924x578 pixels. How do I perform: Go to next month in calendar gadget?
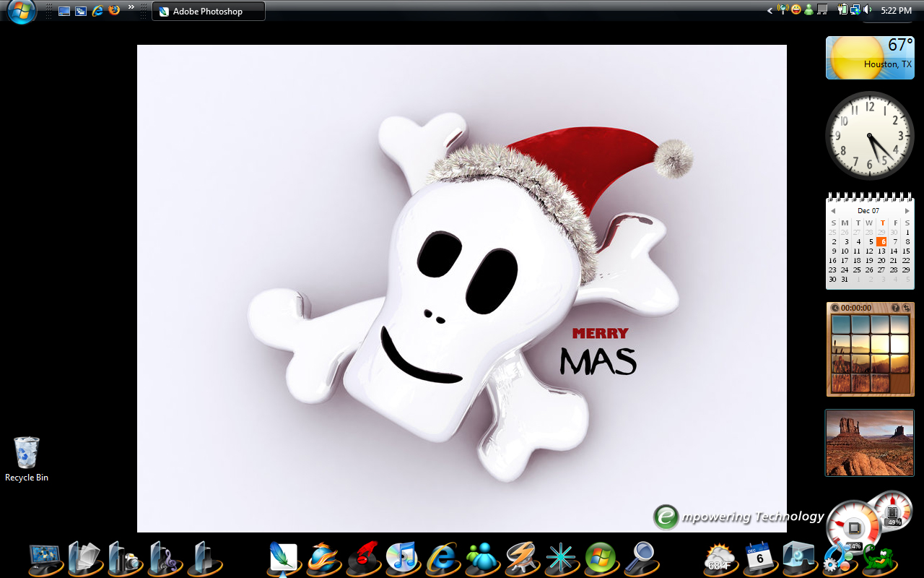tap(907, 211)
